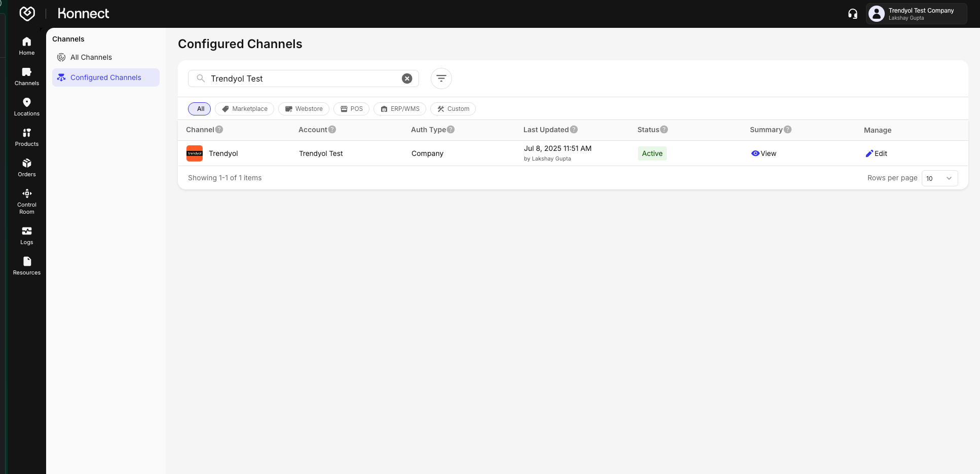Click the Jul 8, 2025 11:51 AM timestamp
Screen dimensions: 980x474
click(558, 148)
